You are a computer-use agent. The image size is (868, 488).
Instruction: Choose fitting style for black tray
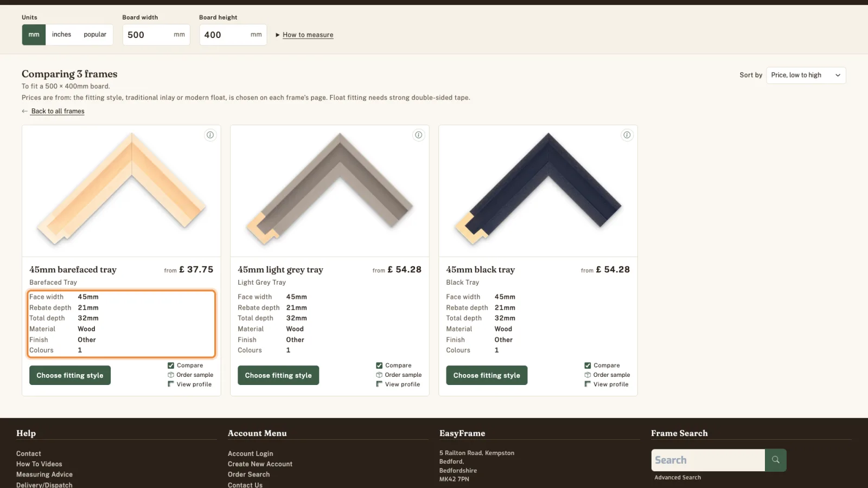tap(487, 375)
